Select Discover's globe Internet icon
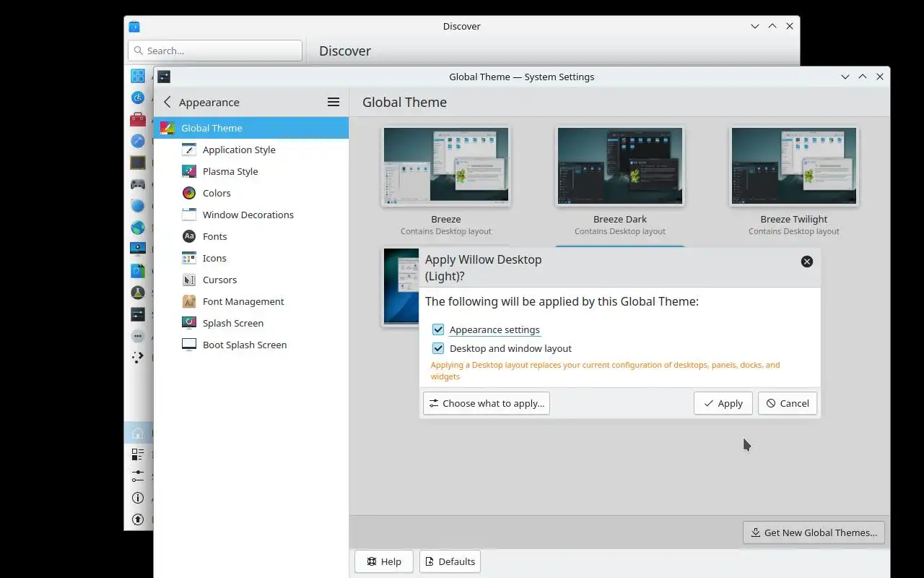The width and height of the screenshot is (924, 578). pyautogui.click(x=138, y=228)
